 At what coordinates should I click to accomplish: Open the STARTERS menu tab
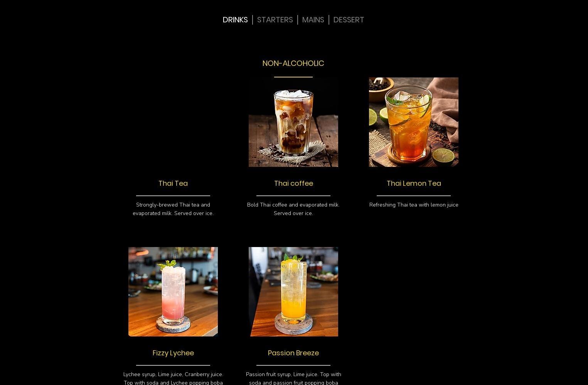coord(275,20)
